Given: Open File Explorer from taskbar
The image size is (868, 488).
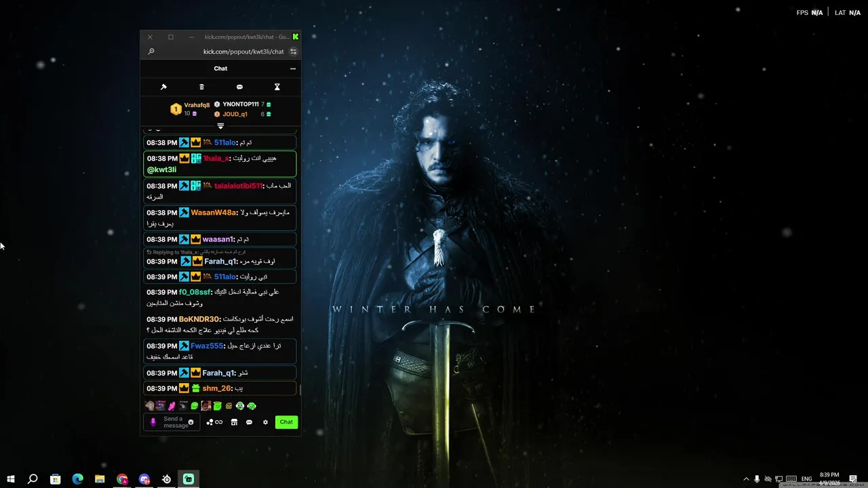Looking at the screenshot, I should [100, 479].
